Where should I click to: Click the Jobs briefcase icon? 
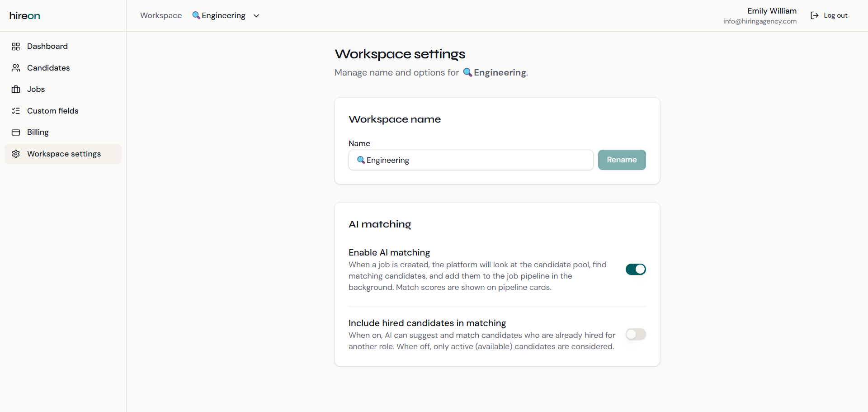click(x=16, y=90)
